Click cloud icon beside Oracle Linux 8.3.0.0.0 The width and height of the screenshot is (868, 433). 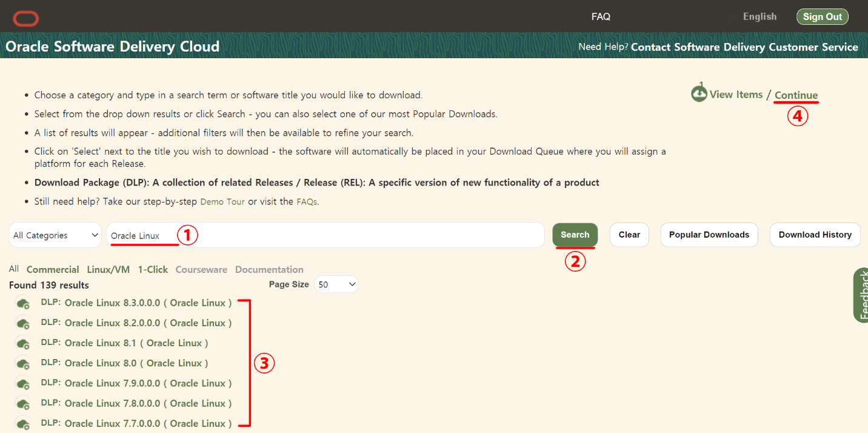pyautogui.click(x=23, y=303)
